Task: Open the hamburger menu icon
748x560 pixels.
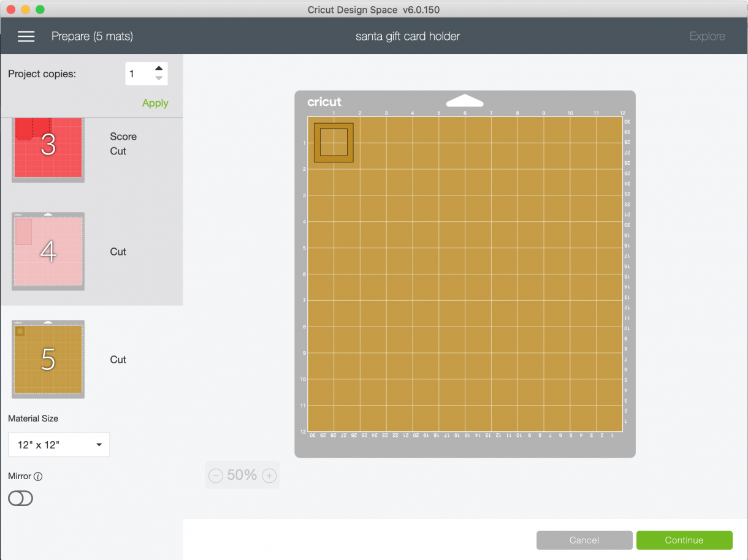Action: [x=26, y=36]
